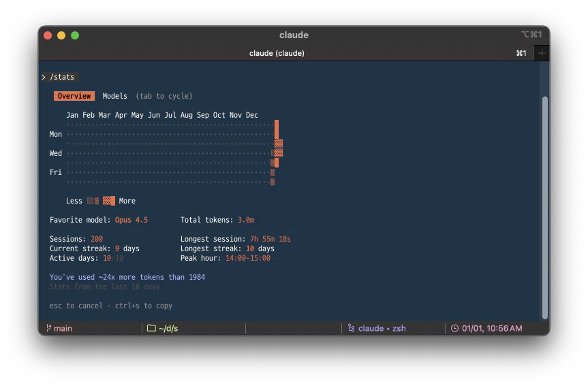Click the clock icon in status bar
The width and height of the screenshot is (588, 386).
454,328
